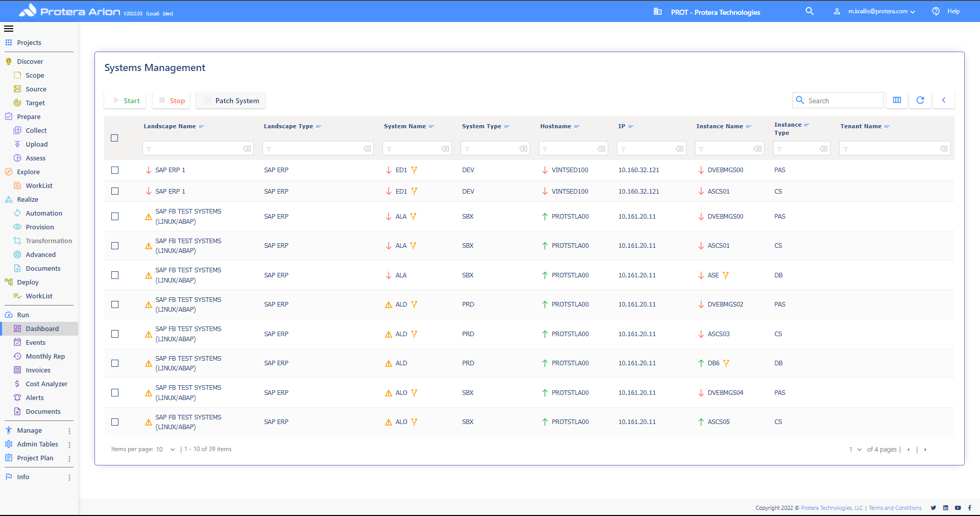The width and height of the screenshot is (980, 516).
Task: Select the DB6 instance row checkbox
Action: coord(115,363)
